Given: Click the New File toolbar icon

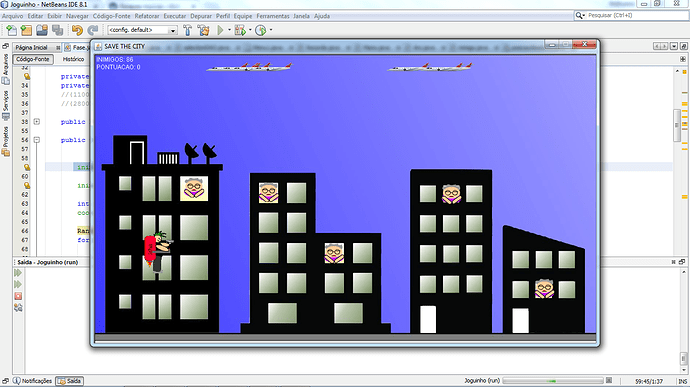Looking at the screenshot, I should (x=11, y=30).
